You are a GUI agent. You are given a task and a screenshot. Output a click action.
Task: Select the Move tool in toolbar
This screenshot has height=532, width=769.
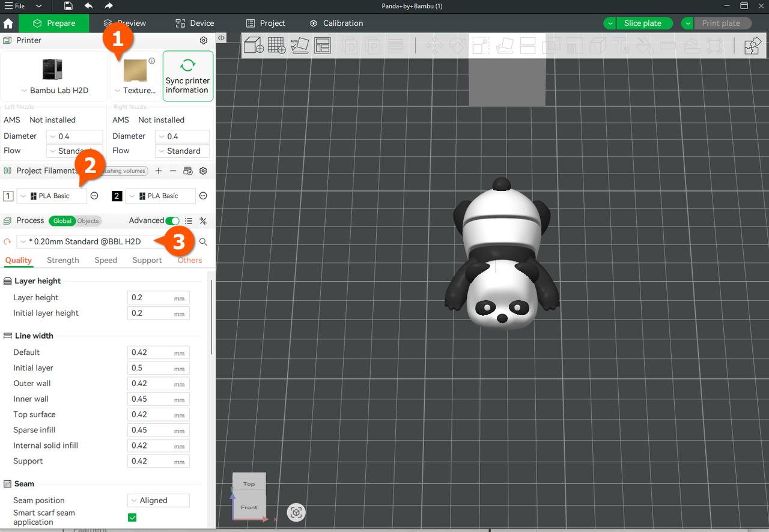pyautogui.click(x=434, y=46)
